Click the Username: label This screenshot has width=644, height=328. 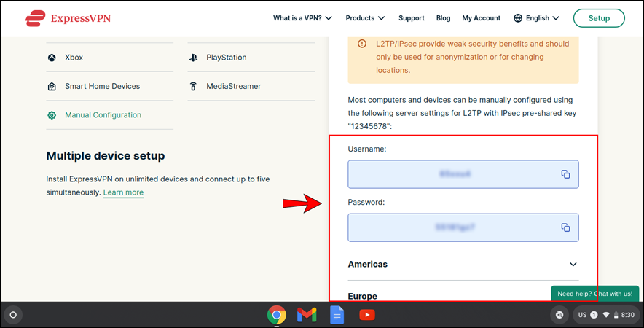tap(367, 149)
